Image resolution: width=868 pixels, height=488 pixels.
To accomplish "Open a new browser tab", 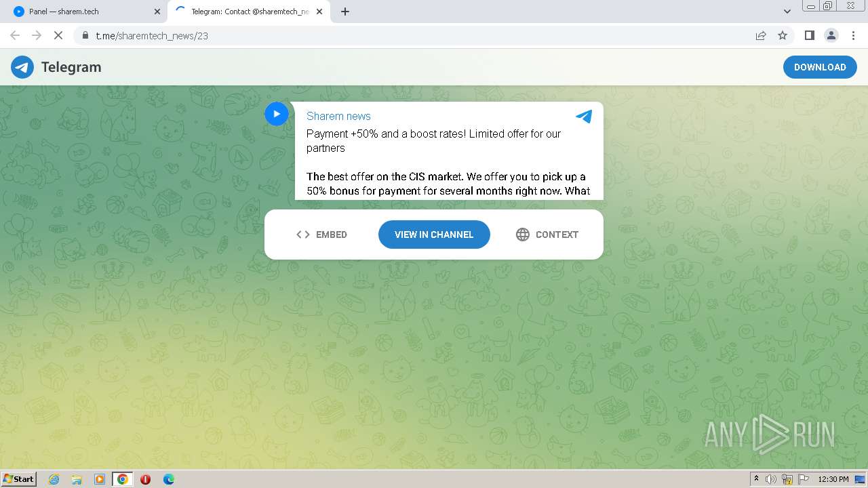I will tap(345, 12).
